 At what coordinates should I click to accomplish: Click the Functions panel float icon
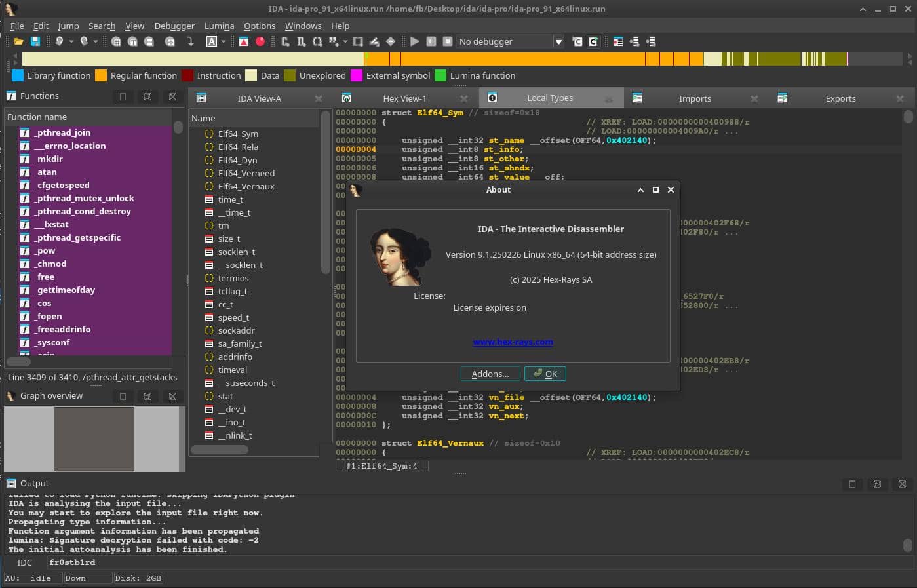pyautogui.click(x=147, y=96)
